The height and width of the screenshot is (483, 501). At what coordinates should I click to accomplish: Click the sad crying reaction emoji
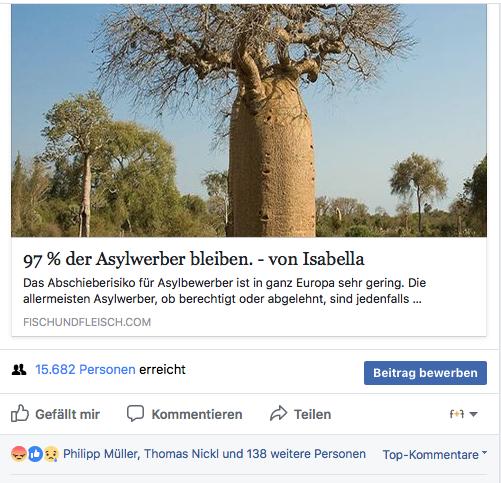pos(51,454)
